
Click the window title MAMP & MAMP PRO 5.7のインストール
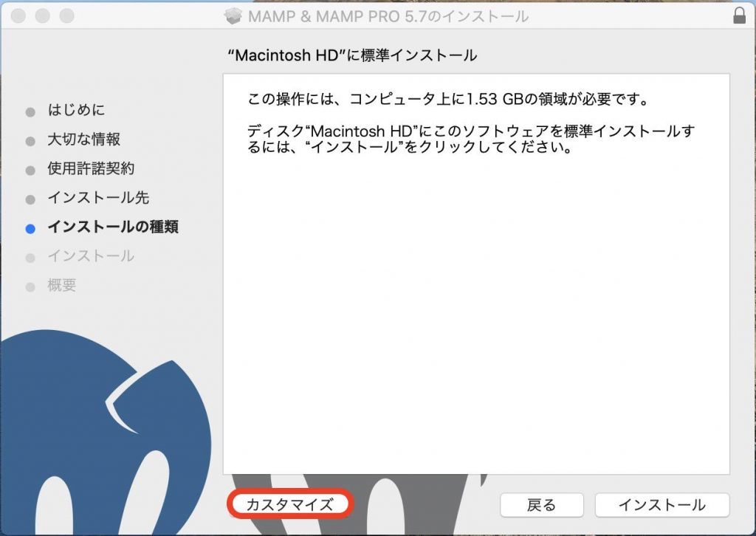(x=388, y=16)
